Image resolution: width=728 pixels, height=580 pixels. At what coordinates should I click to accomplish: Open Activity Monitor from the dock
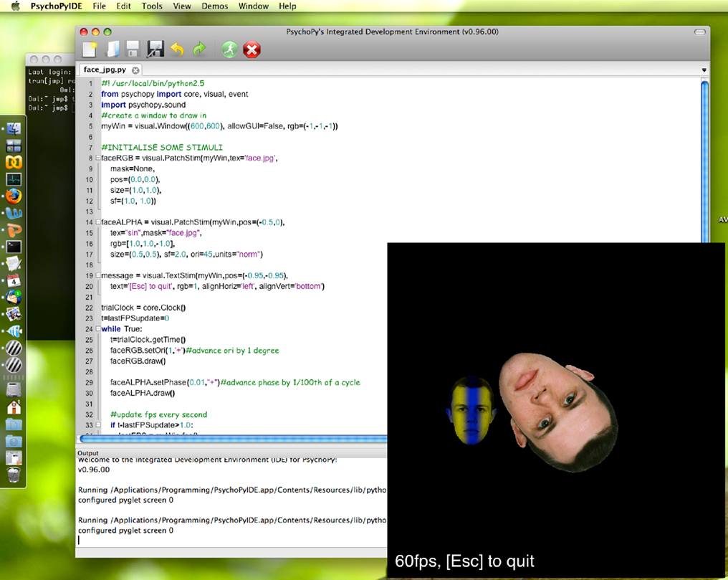click(14, 179)
